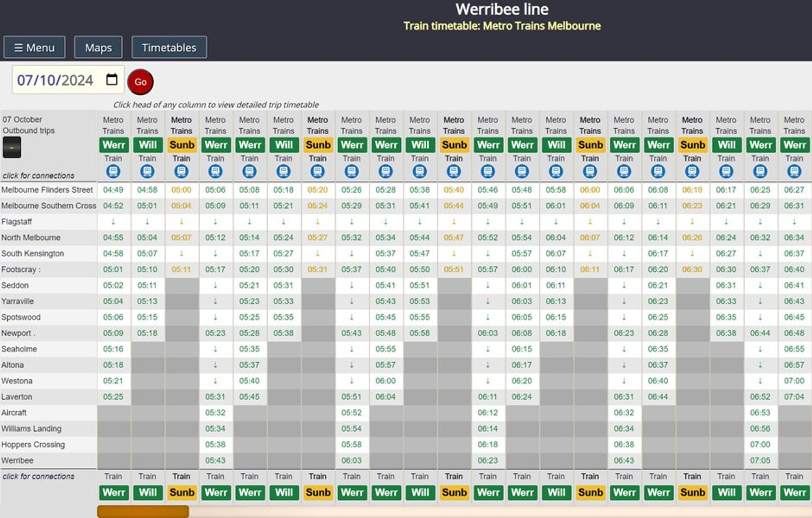Open the calendar picker icon in date field
The image size is (812, 518).
[x=112, y=80]
